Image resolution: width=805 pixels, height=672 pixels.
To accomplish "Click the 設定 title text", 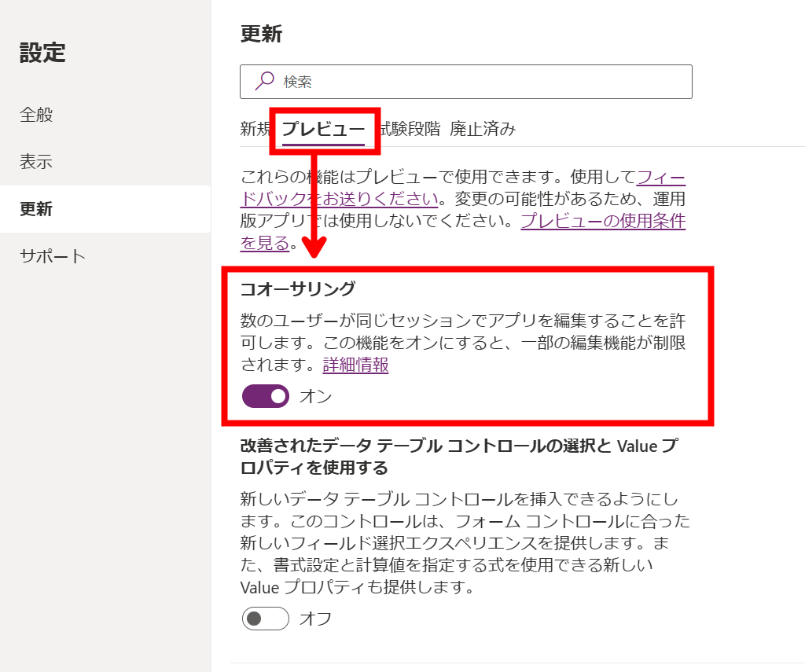I will coord(42,53).
